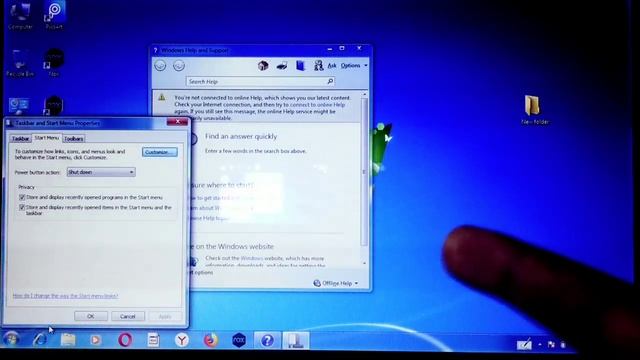The image size is (640, 360).
Task: Open the Power button action dropdown
Action: [101, 172]
